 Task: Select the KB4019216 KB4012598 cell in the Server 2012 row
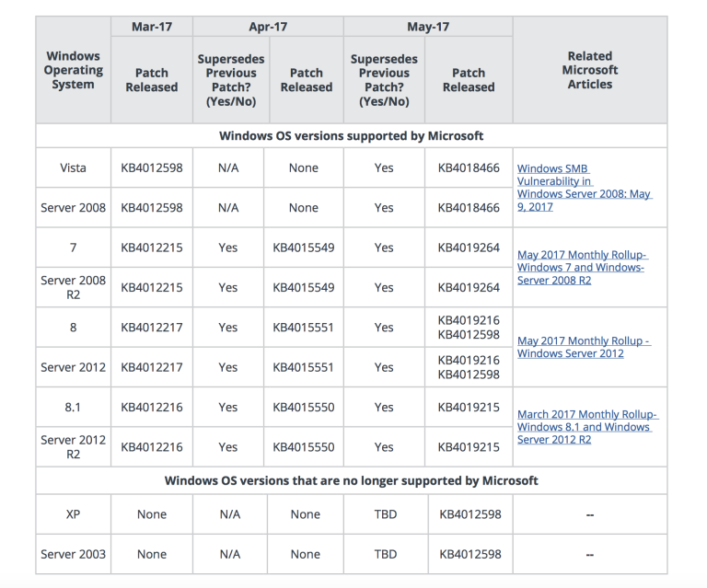click(469, 367)
